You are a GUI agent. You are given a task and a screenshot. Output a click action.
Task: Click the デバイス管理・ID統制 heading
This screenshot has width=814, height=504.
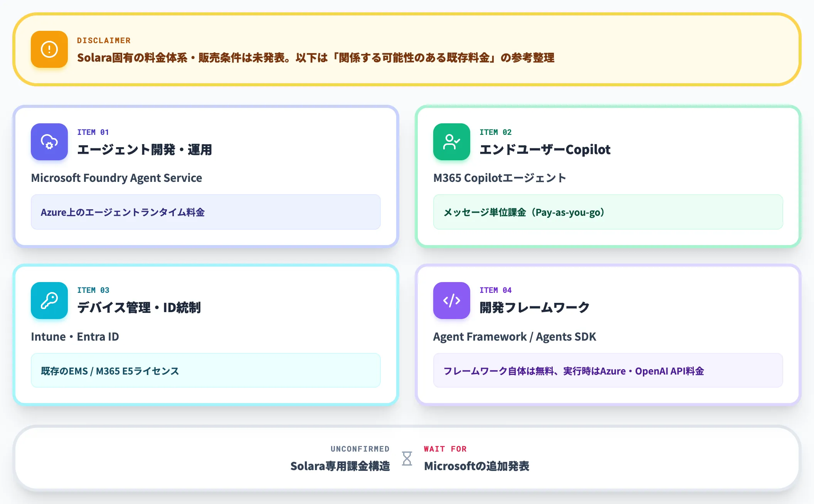coord(139,307)
